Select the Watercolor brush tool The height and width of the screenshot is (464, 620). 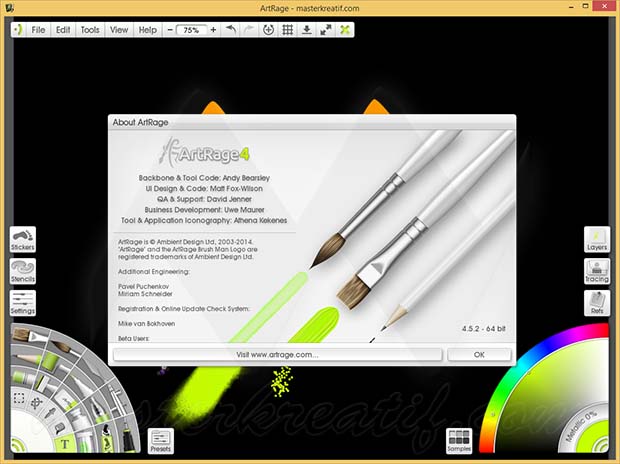coord(64,347)
